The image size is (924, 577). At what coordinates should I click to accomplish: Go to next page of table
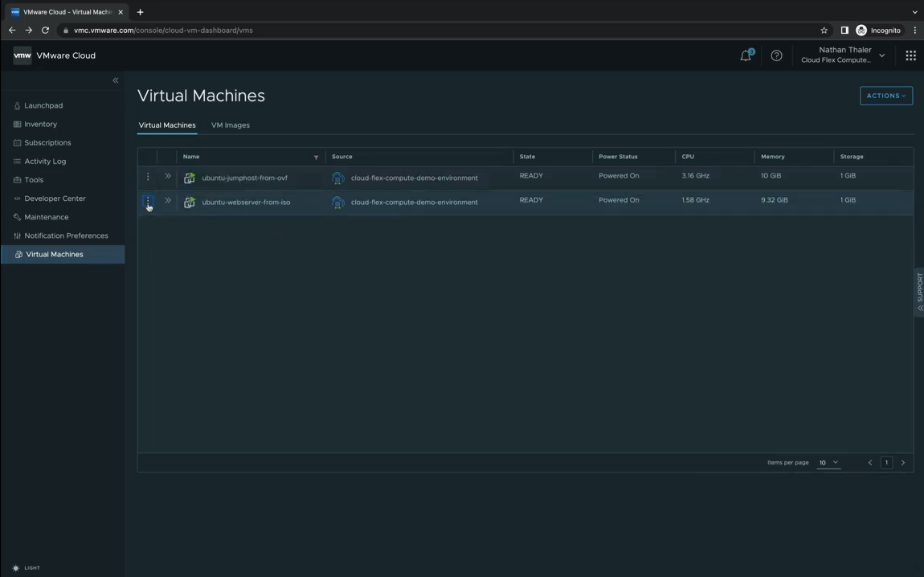903,463
